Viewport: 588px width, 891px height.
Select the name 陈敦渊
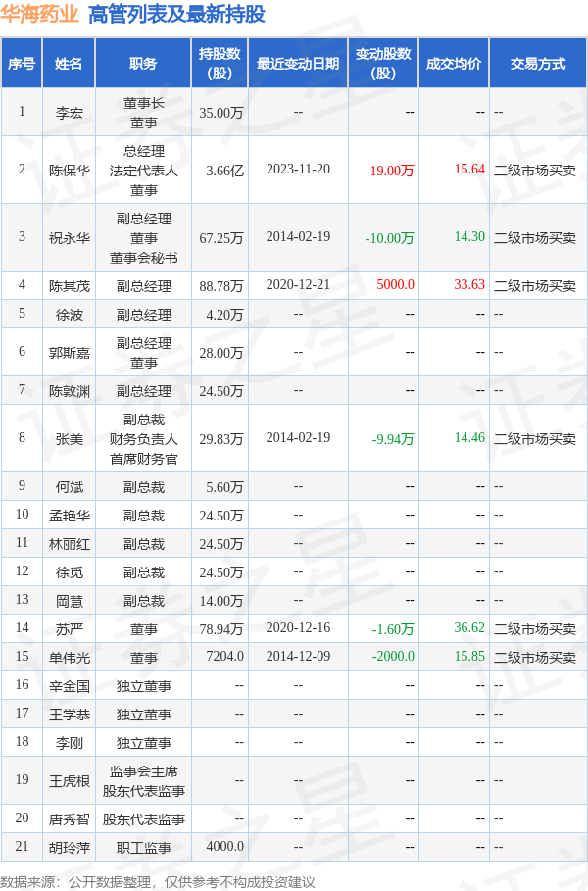(70, 391)
